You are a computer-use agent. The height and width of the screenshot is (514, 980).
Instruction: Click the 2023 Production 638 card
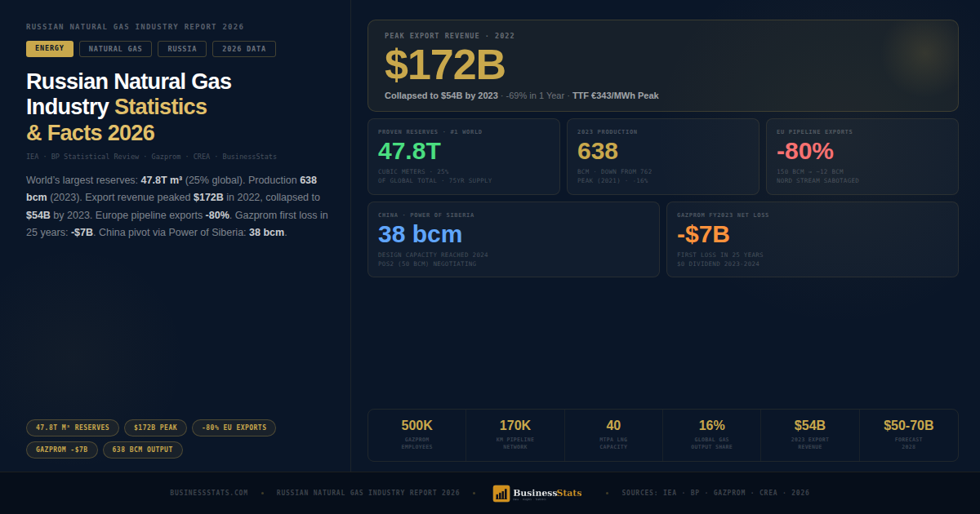pos(663,157)
